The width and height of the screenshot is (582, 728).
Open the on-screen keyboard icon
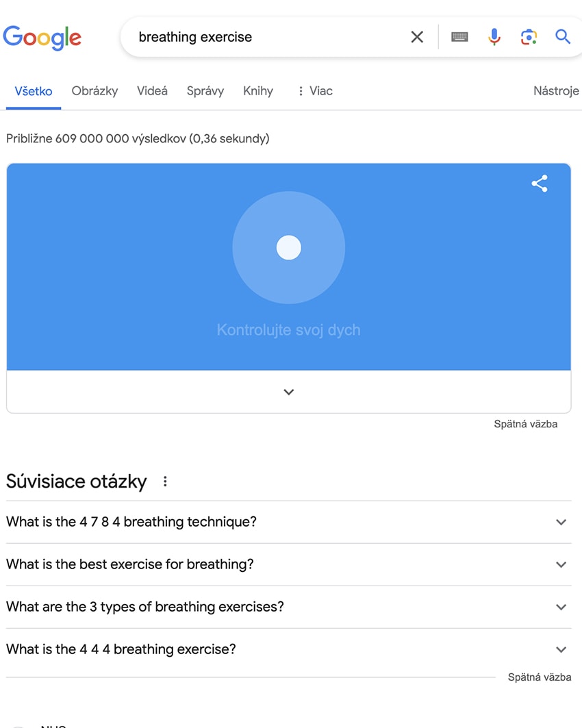point(459,37)
